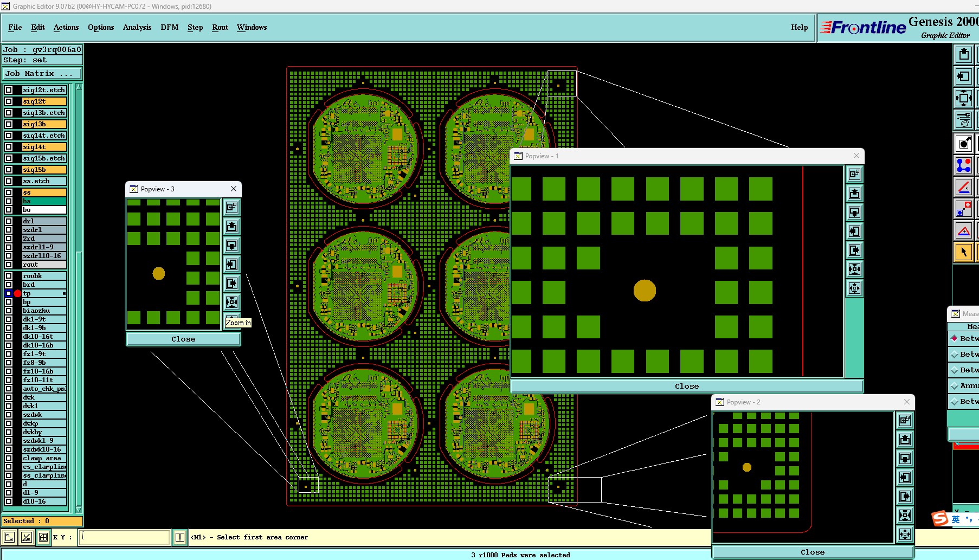
Task: Click the red active-layer dot beside tp
Action: click(x=17, y=293)
